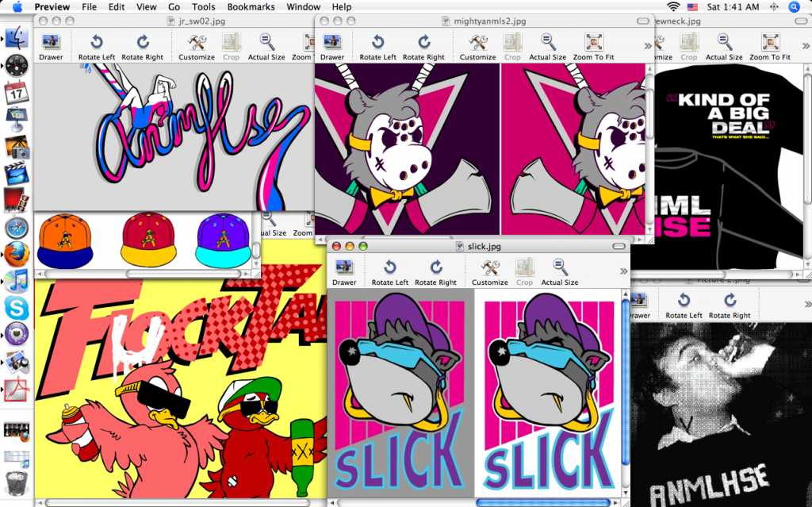This screenshot has height=507, width=812.
Task: Launch Safari from the Dock
Action: coord(17,228)
